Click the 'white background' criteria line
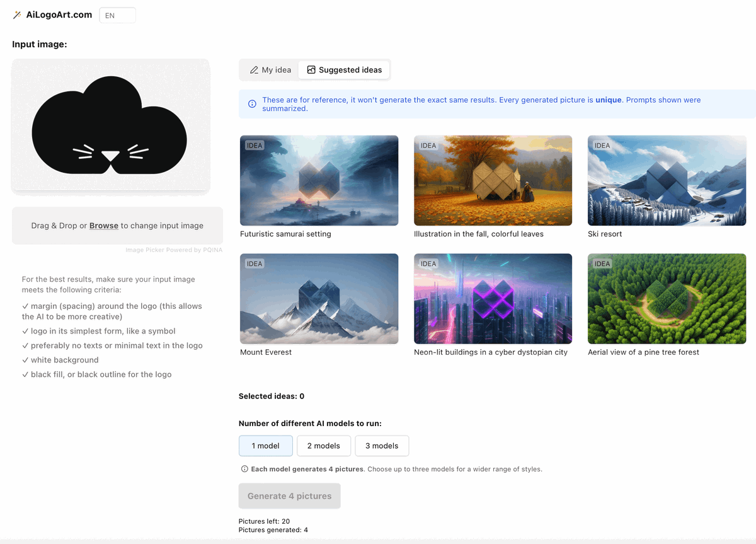This screenshot has height=544, width=756. [x=60, y=360]
